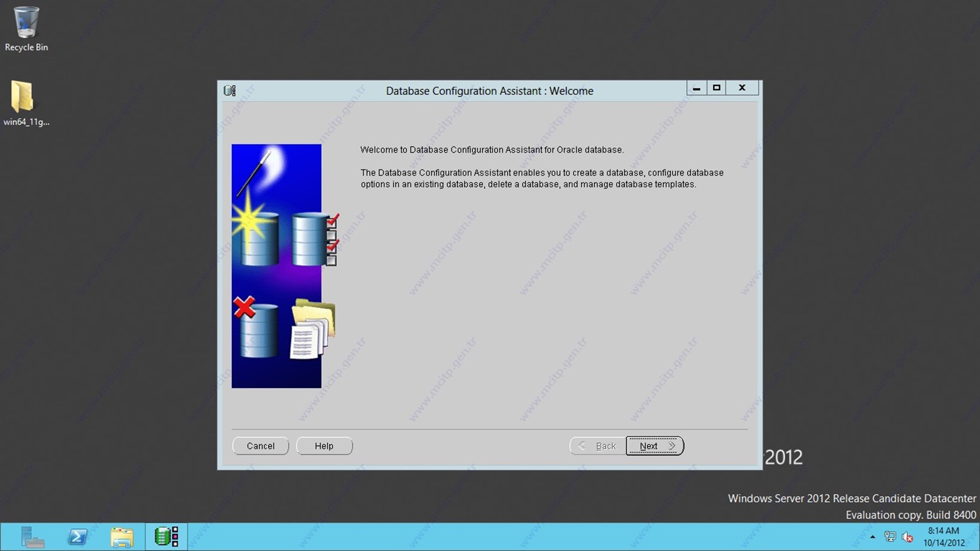Click the muted volume tray icon
The height and width of the screenshot is (551, 980).
[907, 537]
